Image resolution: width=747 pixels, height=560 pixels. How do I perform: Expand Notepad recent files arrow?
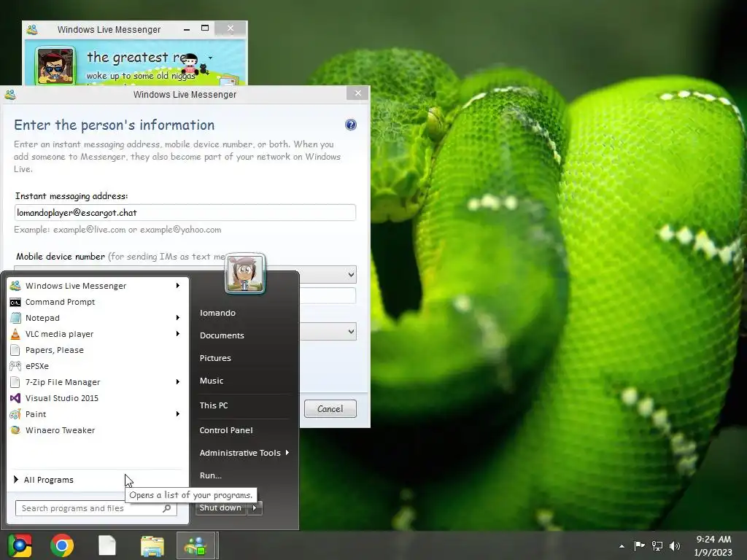pyautogui.click(x=178, y=318)
